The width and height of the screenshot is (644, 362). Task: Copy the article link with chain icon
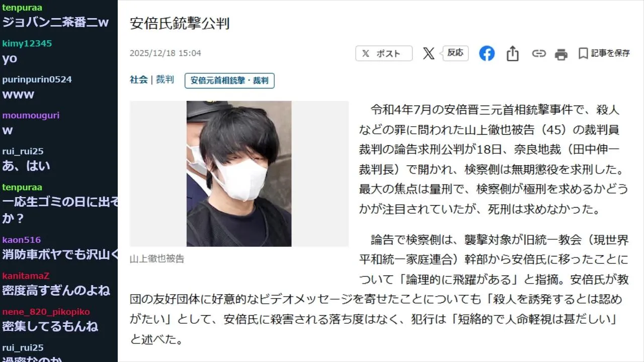[539, 53]
